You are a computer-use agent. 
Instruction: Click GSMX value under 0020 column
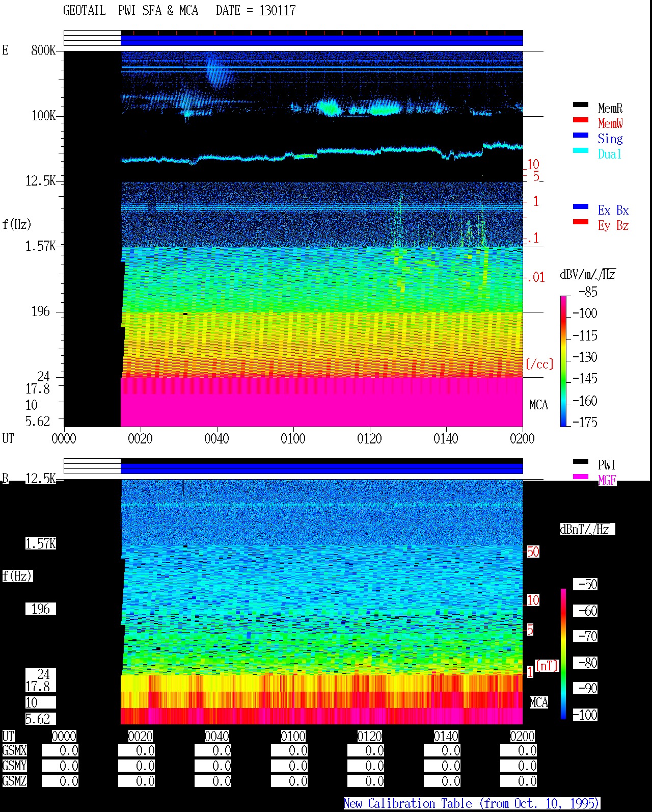[x=137, y=750]
